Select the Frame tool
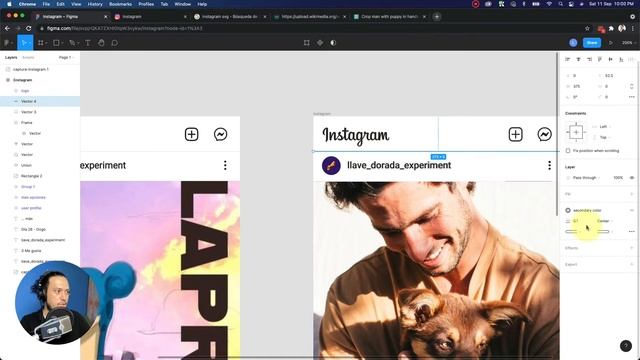This screenshot has height=360, width=640. [x=41, y=42]
